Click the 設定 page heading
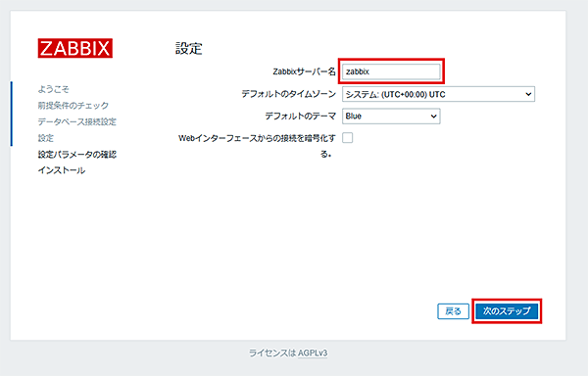This screenshot has height=376, width=588. coord(188,49)
